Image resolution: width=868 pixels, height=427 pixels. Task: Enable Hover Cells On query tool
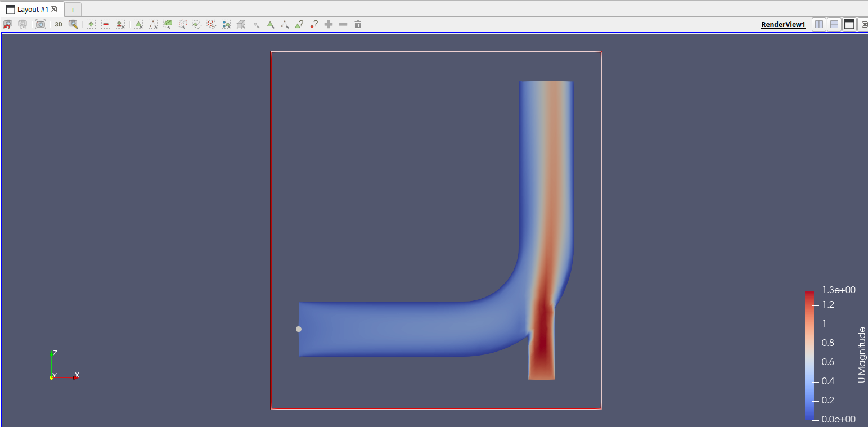(299, 24)
